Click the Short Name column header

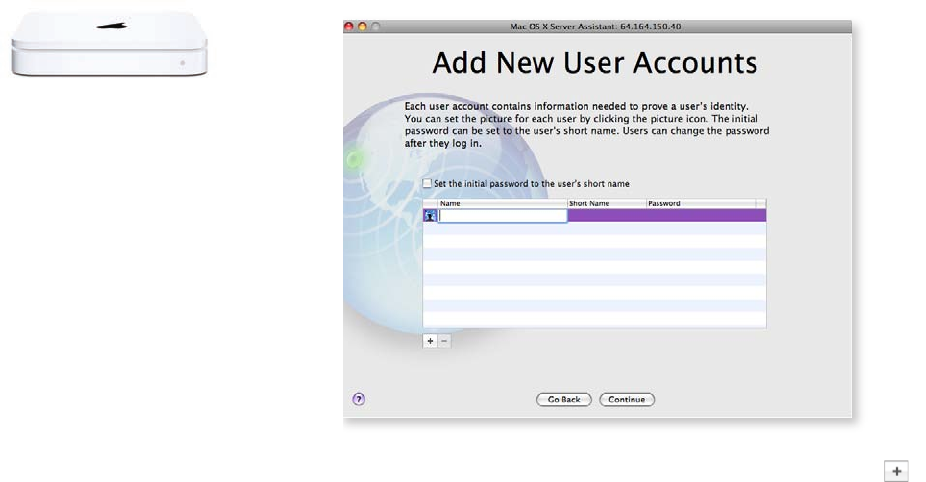607,203
